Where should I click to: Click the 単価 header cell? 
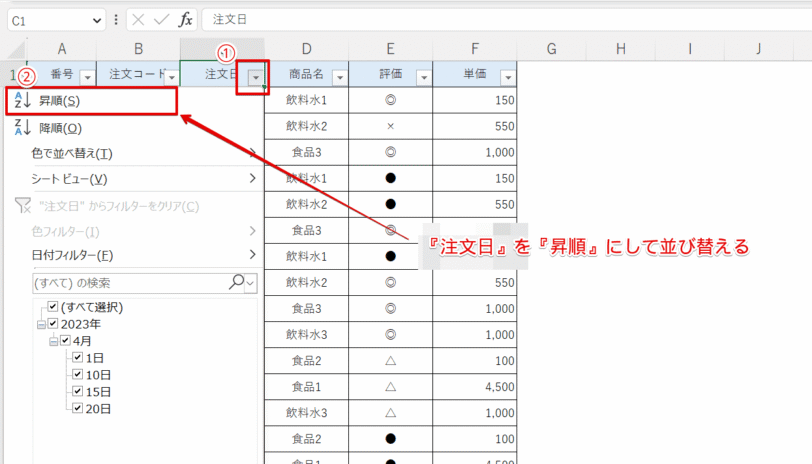[475, 74]
